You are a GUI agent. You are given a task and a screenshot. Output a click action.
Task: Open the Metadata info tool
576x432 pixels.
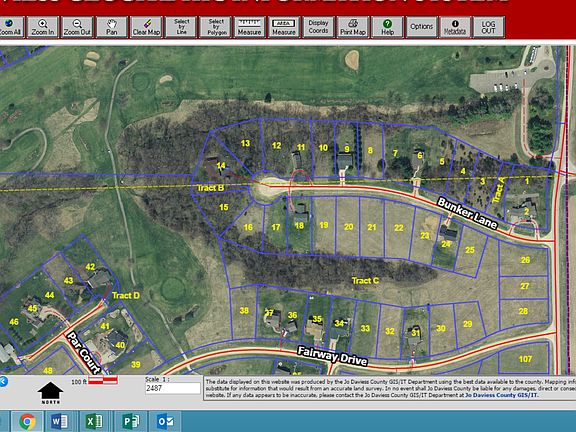point(455,27)
